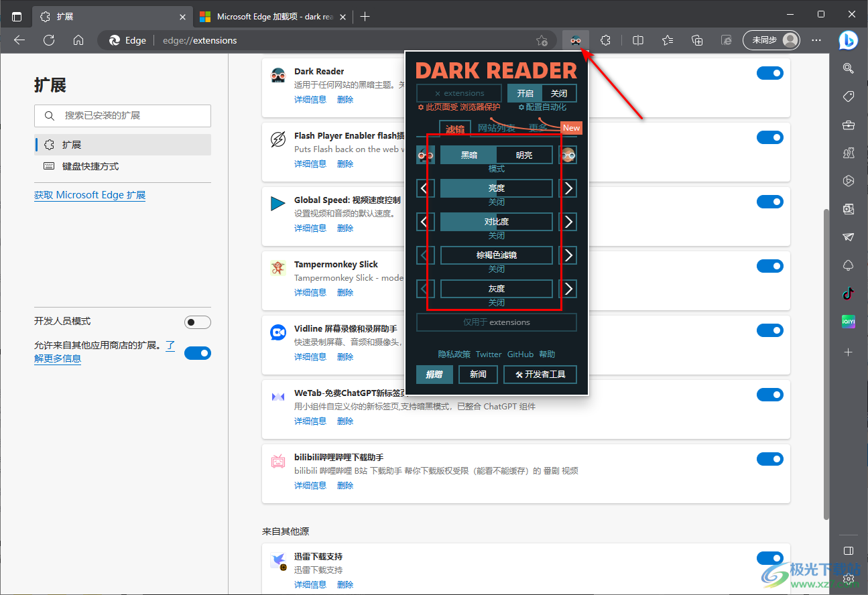Open the GitHub link in Dark Reader
This screenshot has height=595, width=868.
[520, 354]
